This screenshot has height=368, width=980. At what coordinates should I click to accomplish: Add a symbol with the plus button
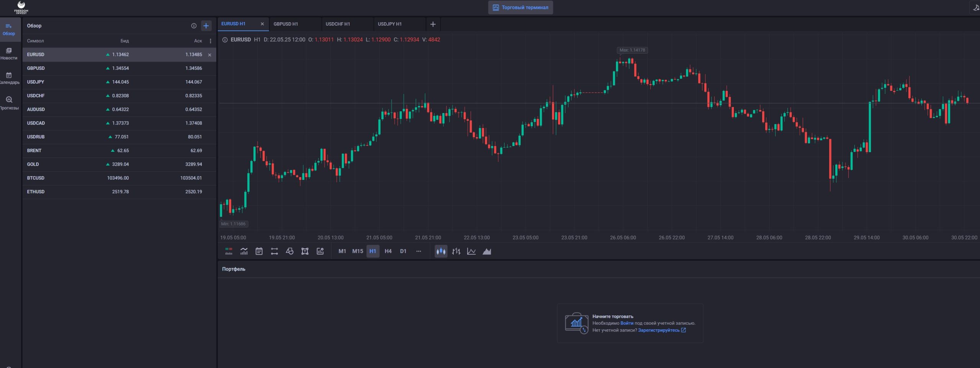(x=206, y=26)
